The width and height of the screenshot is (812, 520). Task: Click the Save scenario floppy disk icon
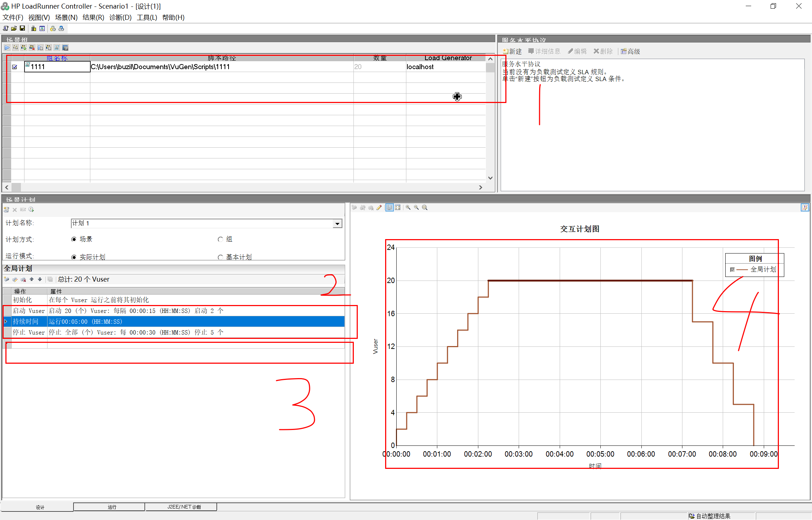click(22, 28)
